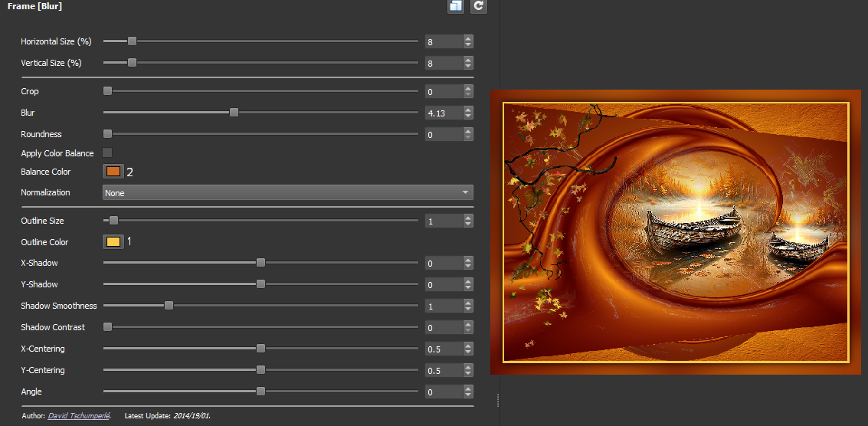Click the X-Centering slider handle

[x=260, y=349]
